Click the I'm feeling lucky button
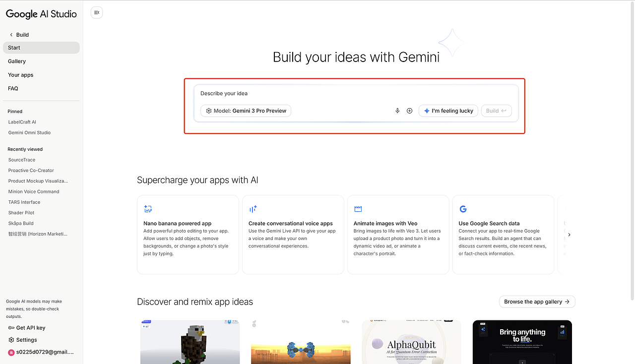 [x=448, y=111]
